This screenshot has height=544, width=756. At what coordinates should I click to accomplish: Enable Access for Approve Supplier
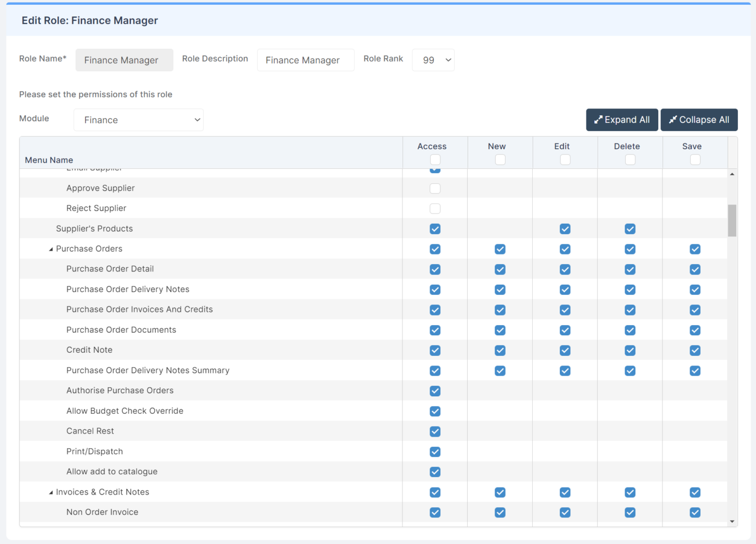point(435,189)
